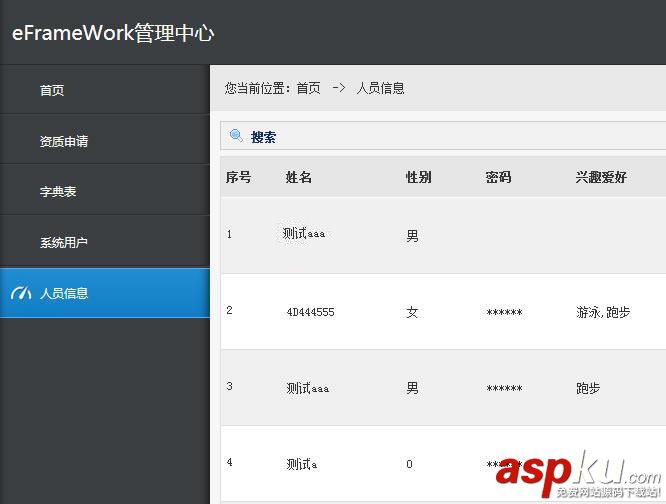The width and height of the screenshot is (666, 504).
Task: Open the 系统用户 sidebar menu item
Action: tap(105, 242)
